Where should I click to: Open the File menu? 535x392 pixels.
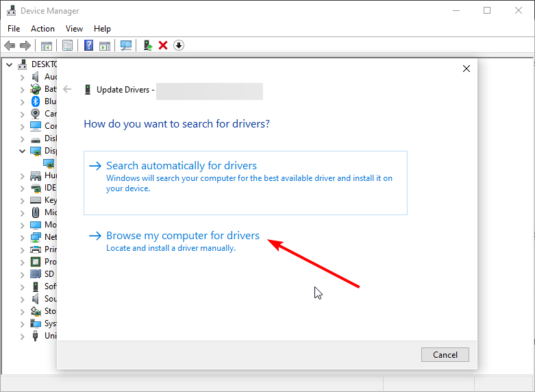coord(14,29)
